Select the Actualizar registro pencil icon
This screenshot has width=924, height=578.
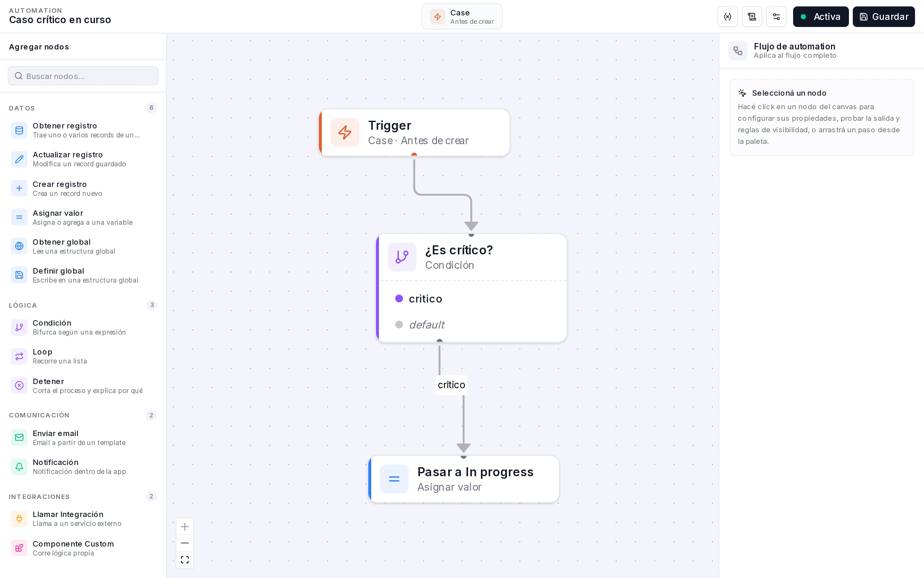tap(19, 159)
